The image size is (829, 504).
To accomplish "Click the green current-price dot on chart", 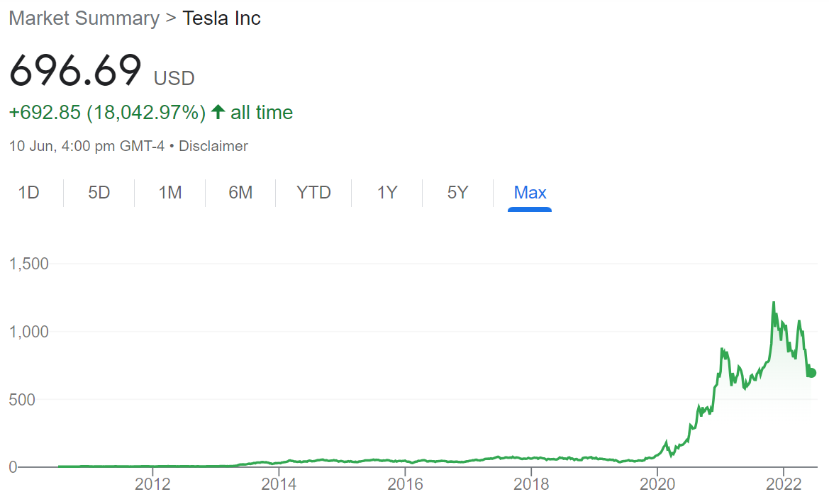I will click(x=811, y=373).
